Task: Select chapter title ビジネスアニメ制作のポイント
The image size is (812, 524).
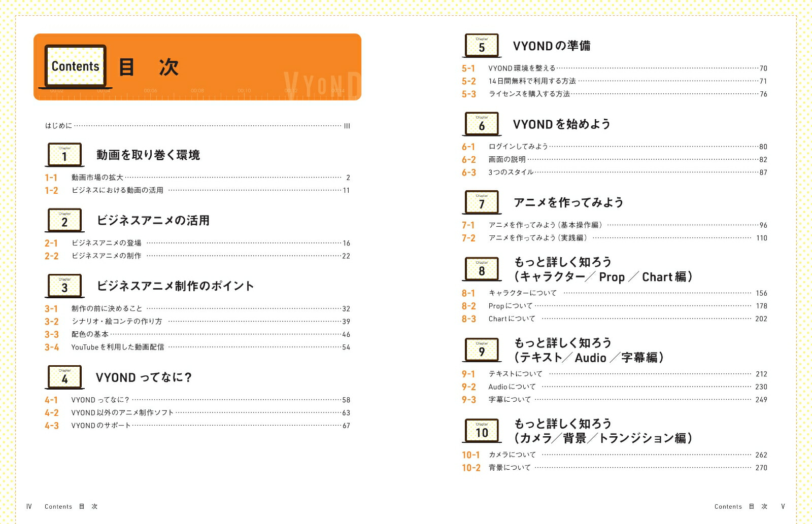Action: pos(175,286)
